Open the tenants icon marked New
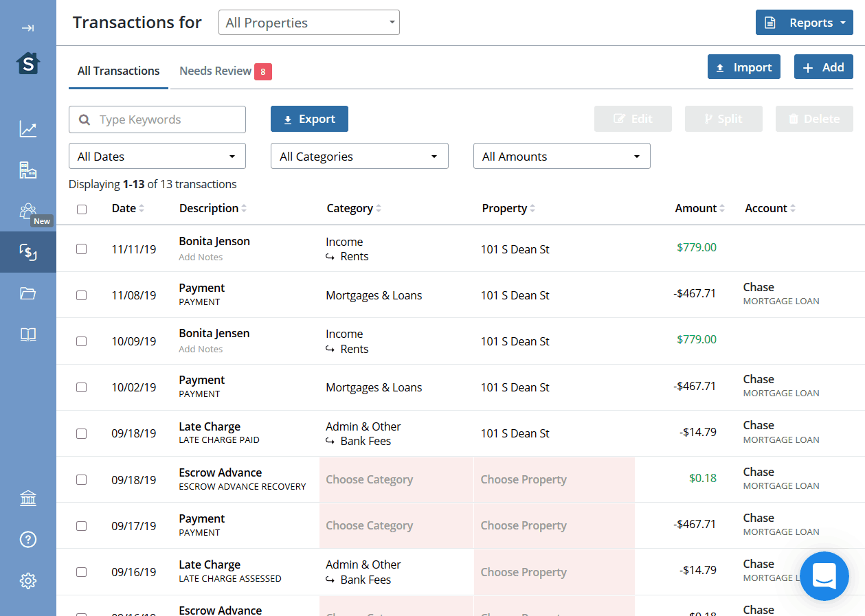The height and width of the screenshot is (616, 865). 28,211
